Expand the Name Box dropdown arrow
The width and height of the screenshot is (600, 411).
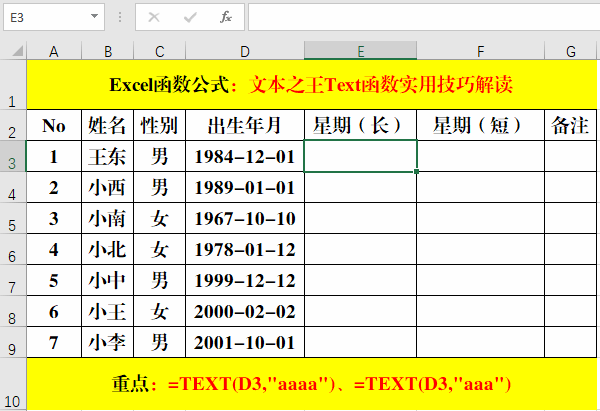[x=95, y=17]
